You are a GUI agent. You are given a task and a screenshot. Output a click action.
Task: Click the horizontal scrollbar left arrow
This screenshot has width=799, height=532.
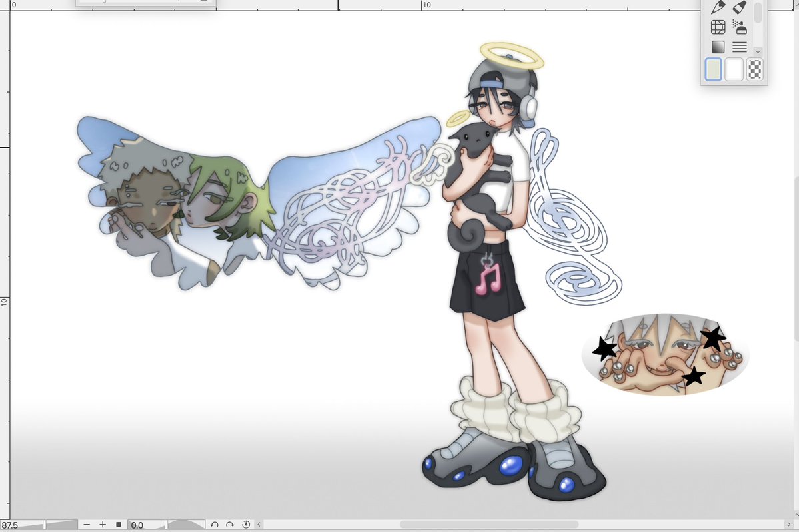point(259,525)
